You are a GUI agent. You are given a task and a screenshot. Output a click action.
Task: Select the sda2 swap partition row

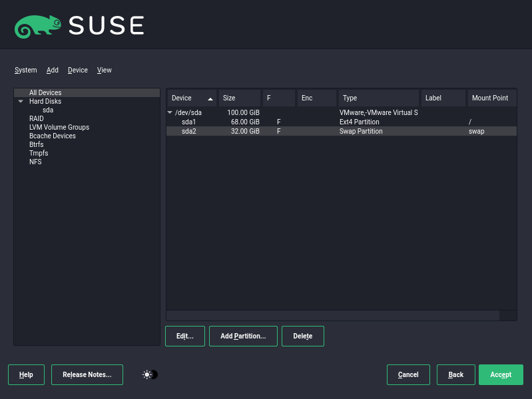pyautogui.click(x=342, y=131)
